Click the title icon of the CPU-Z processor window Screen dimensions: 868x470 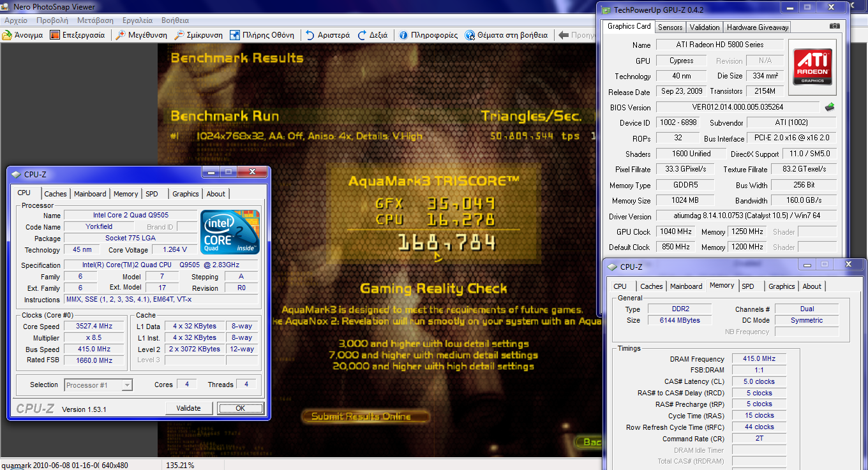pos(16,173)
